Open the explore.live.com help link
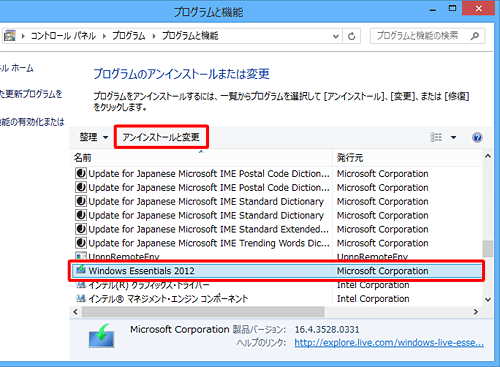Image resolution: width=500 pixels, height=367 pixels. [x=389, y=343]
